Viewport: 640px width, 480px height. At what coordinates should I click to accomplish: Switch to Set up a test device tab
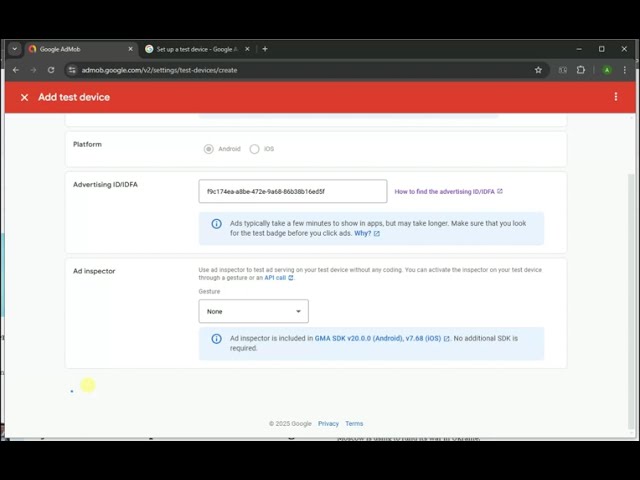click(x=197, y=49)
